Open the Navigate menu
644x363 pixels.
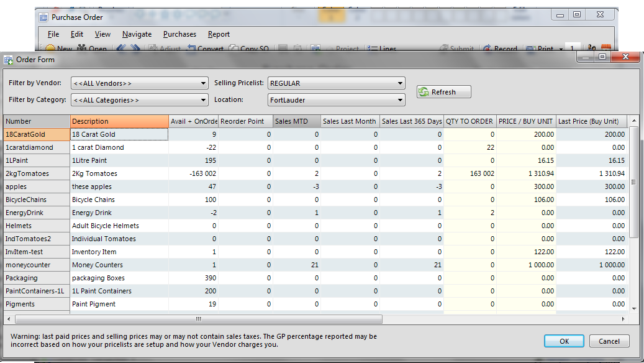pos(137,34)
